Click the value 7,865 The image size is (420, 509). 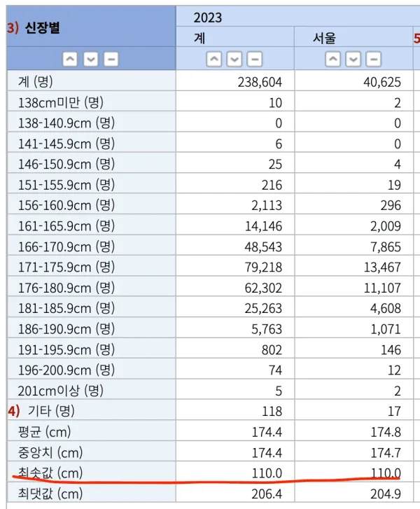[386, 247]
